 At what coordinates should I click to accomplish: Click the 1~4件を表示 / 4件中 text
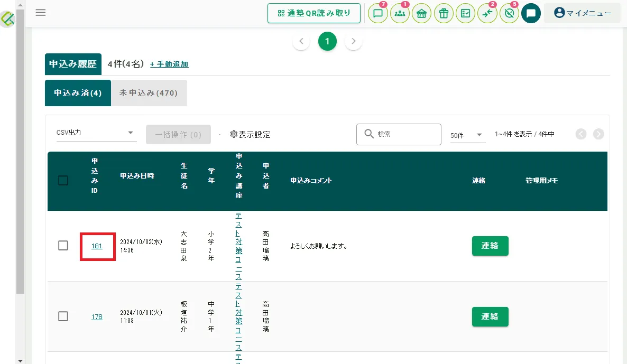pos(524,134)
